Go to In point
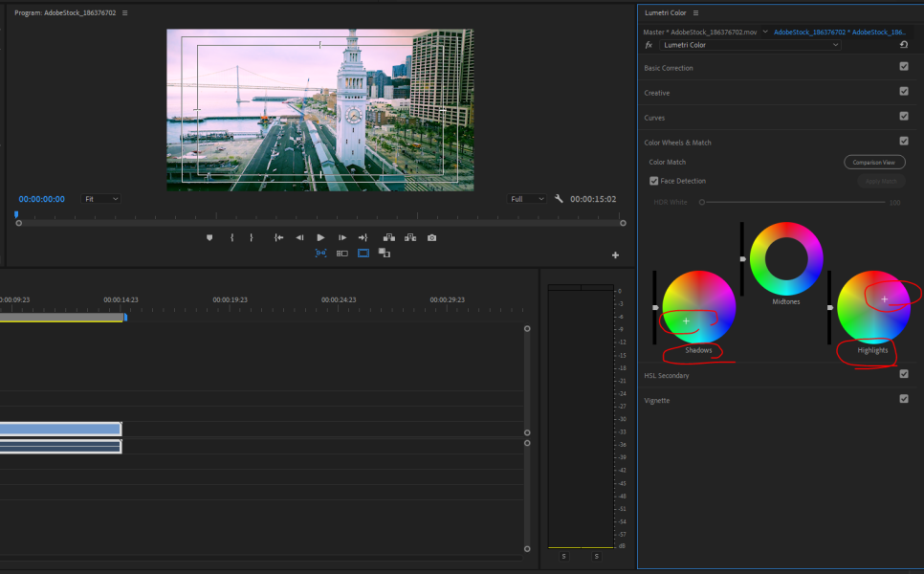This screenshot has width=924, height=574. 278,237
